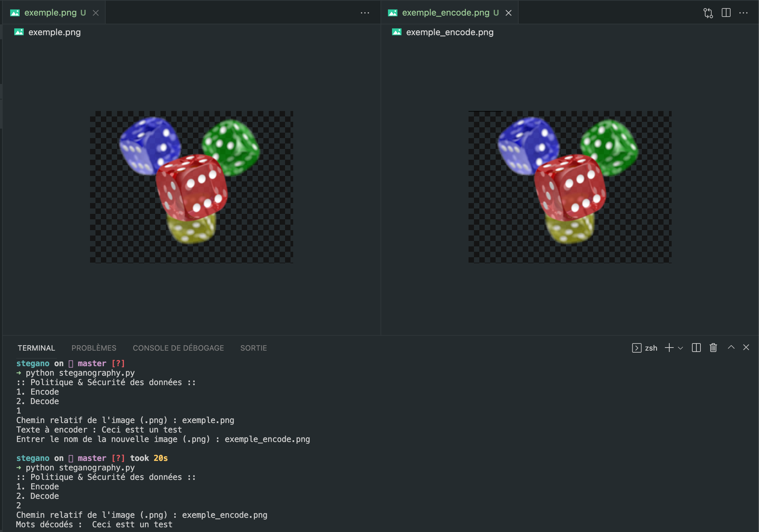Switch to the exemple.png editor tab
Viewport: 759px width, 532px height.
click(x=54, y=13)
